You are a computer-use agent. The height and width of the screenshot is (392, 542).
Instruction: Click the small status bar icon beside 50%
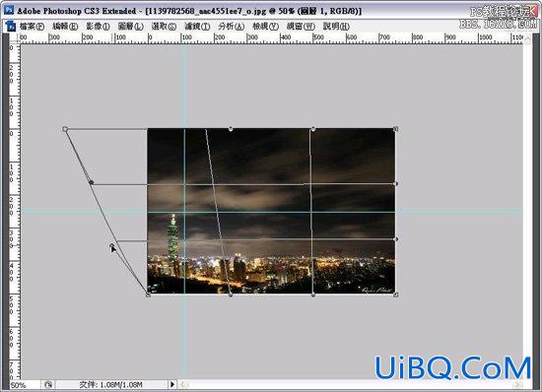click(x=48, y=384)
